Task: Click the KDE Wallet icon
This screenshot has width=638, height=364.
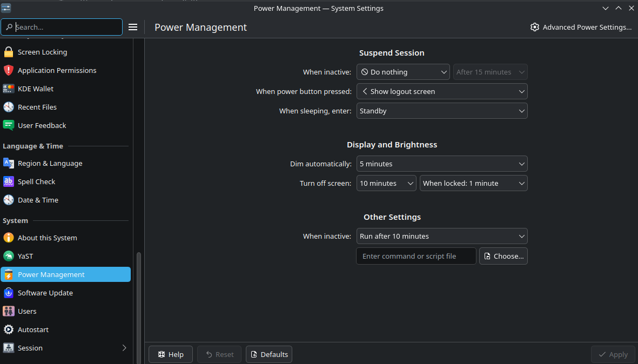Action: click(9, 89)
